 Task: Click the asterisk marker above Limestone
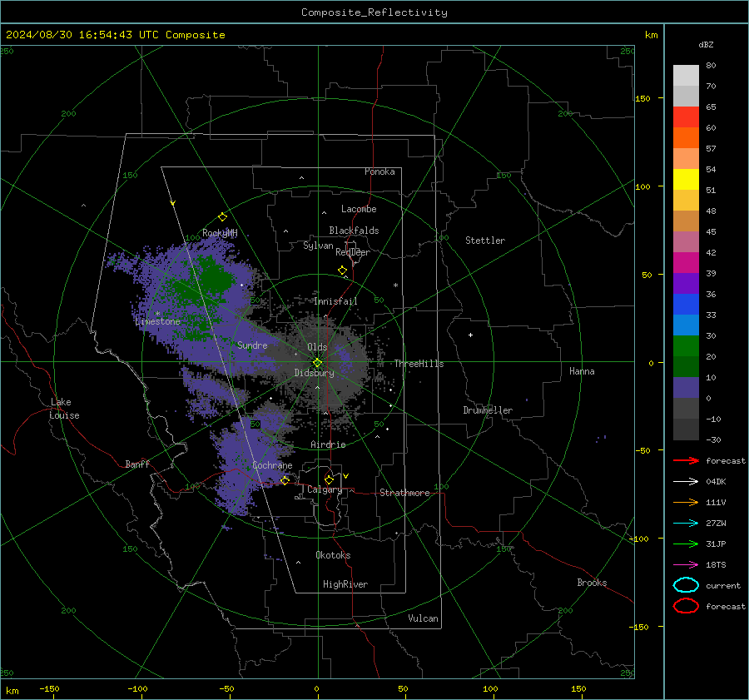[x=157, y=314]
